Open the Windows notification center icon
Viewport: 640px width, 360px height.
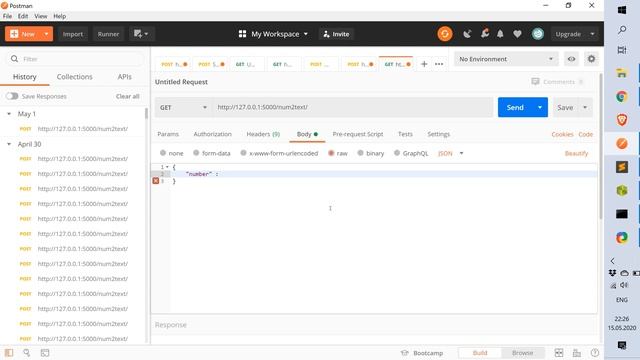622,345
